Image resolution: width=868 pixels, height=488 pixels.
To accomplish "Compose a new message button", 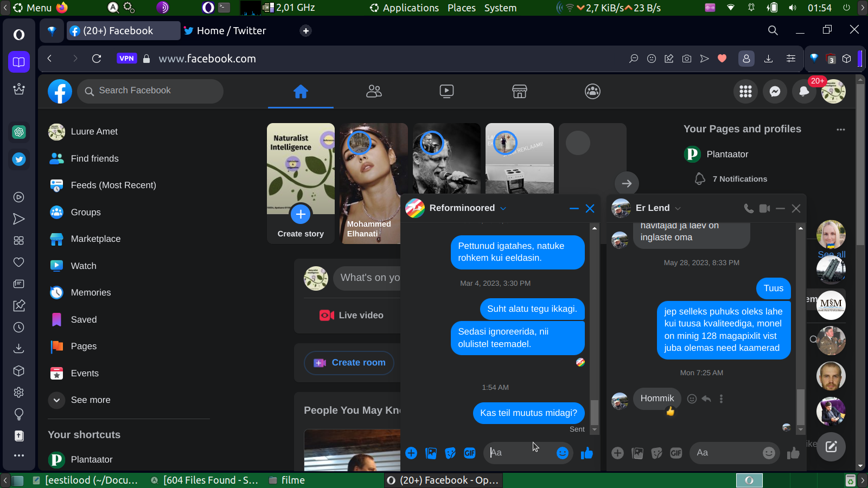I will point(831,447).
